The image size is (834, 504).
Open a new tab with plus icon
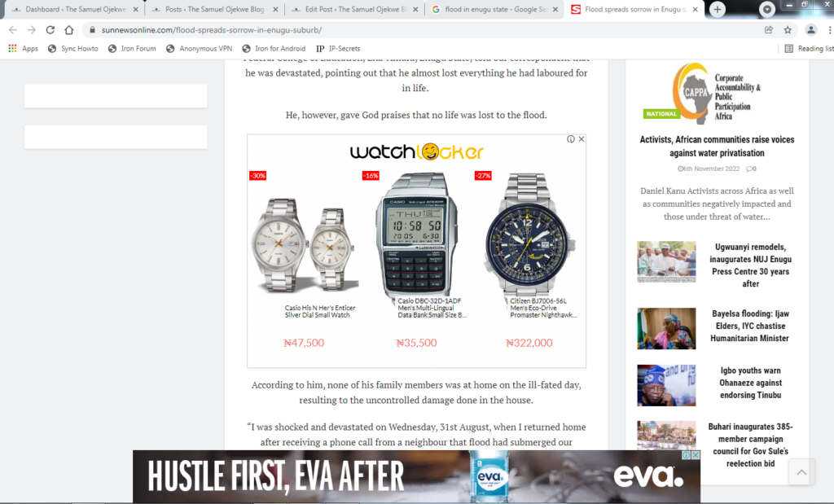pos(718,9)
